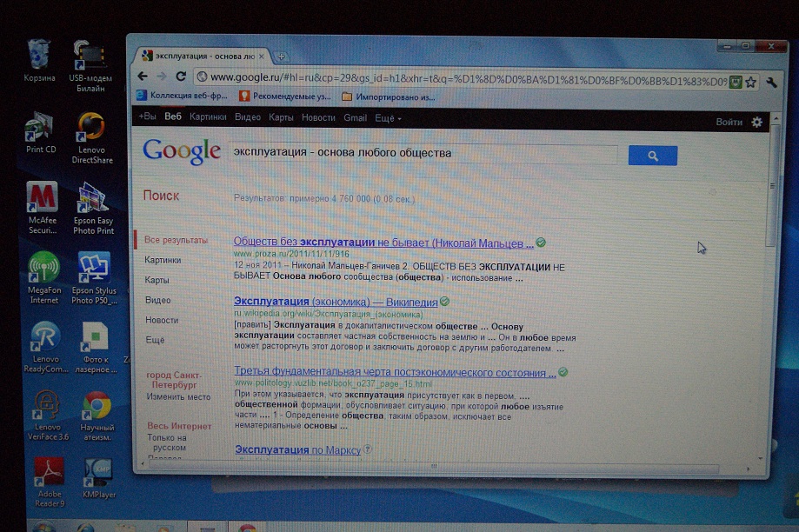This screenshot has width=799, height=532.
Task: Select Видео in the top Google bar
Action: coord(248,117)
